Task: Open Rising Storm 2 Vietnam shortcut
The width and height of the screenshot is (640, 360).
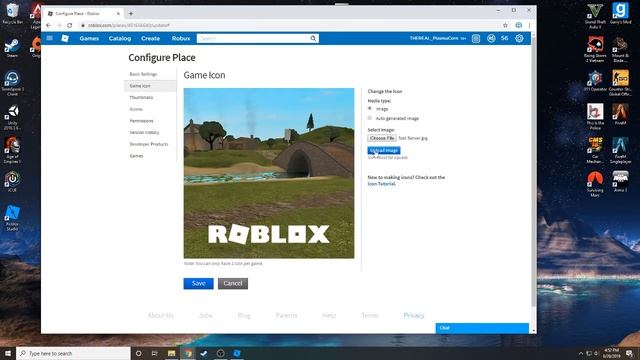Action: pos(595,49)
